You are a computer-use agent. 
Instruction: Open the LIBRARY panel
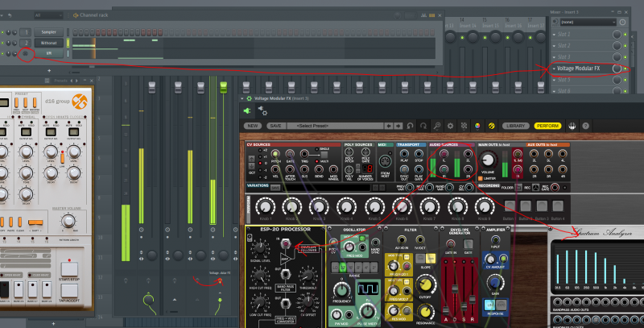(x=515, y=126)
